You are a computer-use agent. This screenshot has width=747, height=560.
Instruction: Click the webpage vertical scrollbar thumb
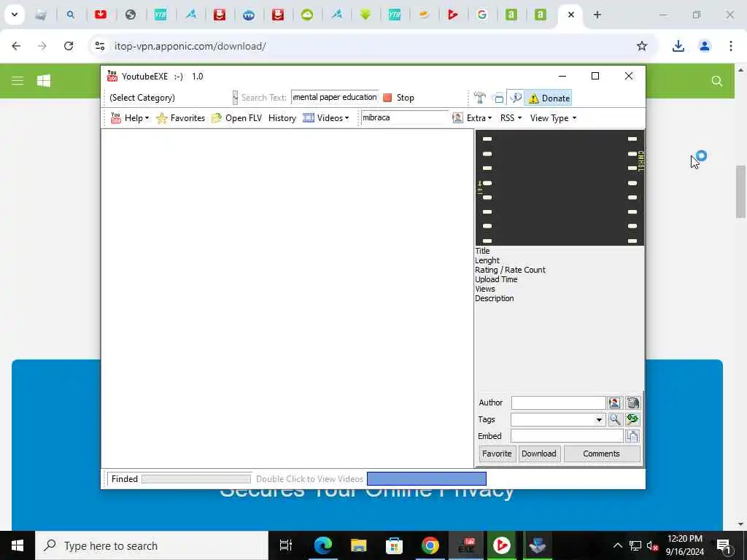740,192
